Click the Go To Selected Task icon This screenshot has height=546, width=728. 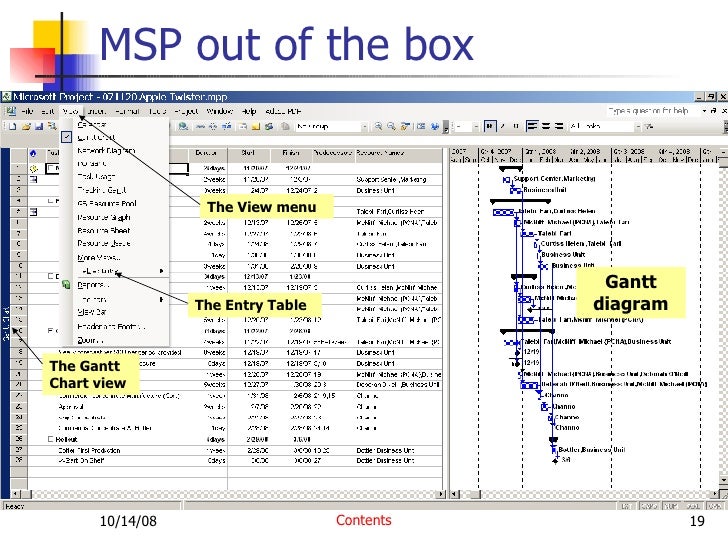[405, 126]
